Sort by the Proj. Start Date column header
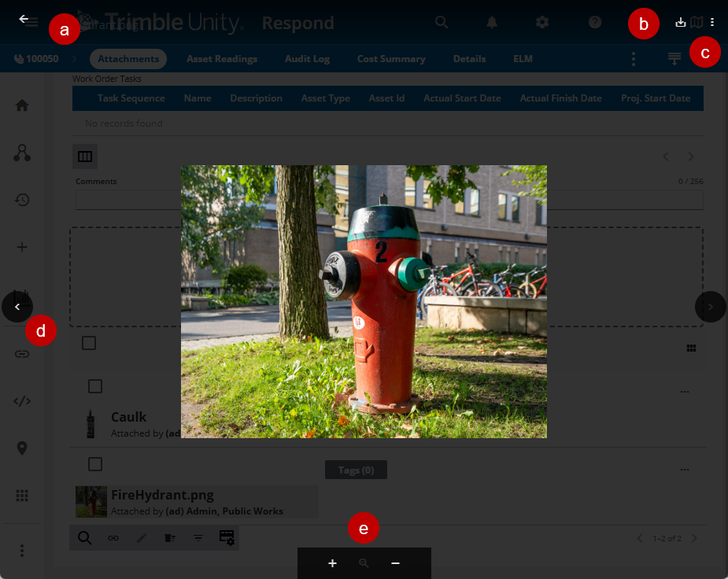The height and width of the screenshot is (579, 728). click(x=656, y=98)
